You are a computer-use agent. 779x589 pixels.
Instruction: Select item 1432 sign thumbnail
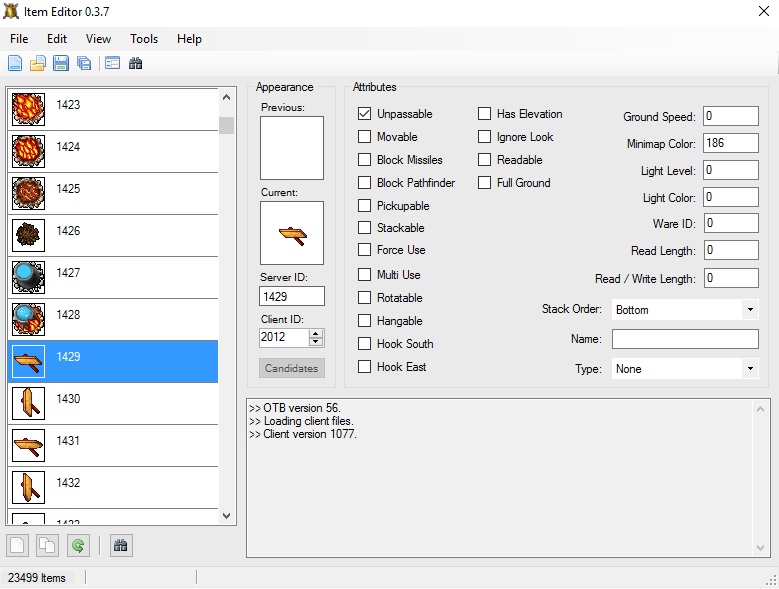click(28, 487)
